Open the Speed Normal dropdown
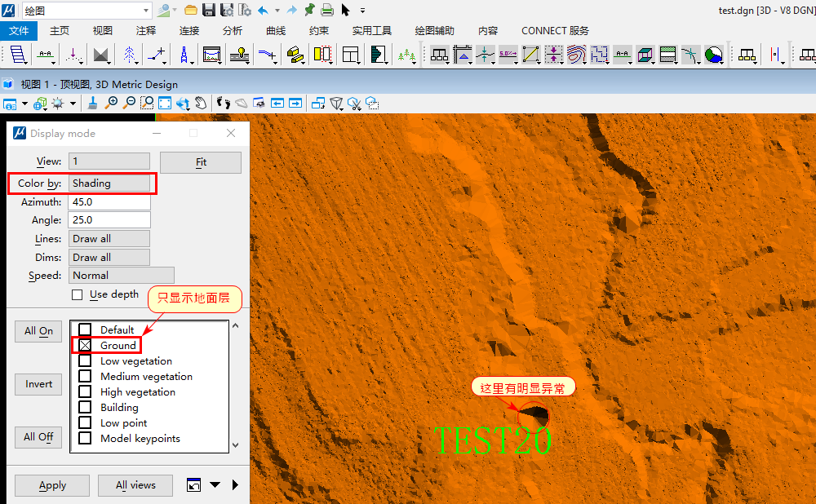This screenshot has width=816, height=504. (122, 276)
